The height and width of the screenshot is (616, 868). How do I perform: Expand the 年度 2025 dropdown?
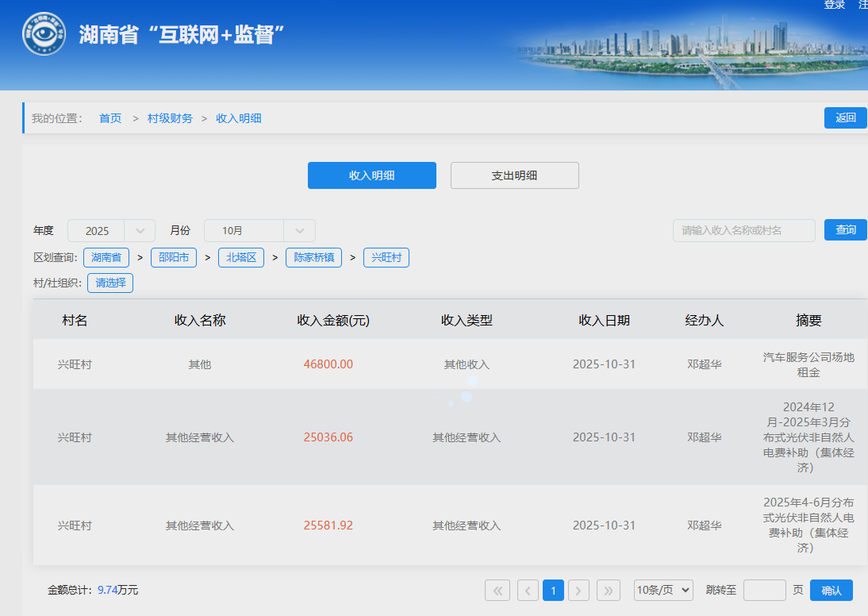pos(111,231)
